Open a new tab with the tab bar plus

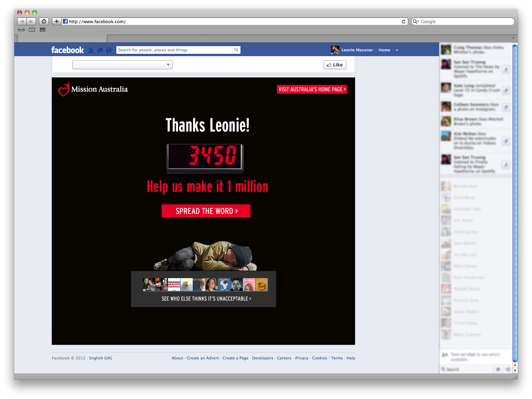[x=513, y=38]
